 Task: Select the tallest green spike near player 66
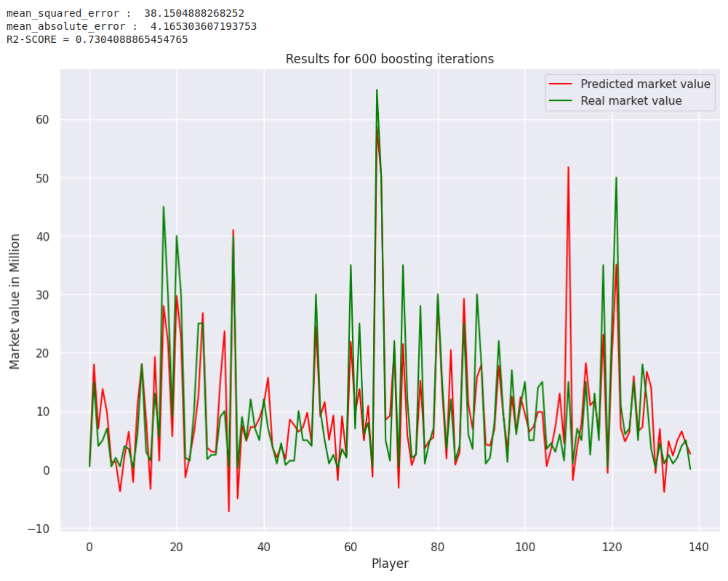point(377,91)
